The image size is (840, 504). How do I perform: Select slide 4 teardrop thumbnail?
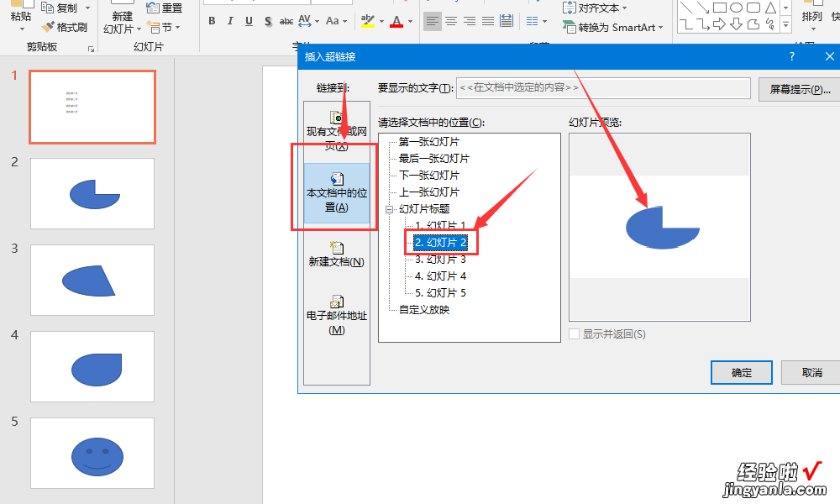click(x=92, y=366)
